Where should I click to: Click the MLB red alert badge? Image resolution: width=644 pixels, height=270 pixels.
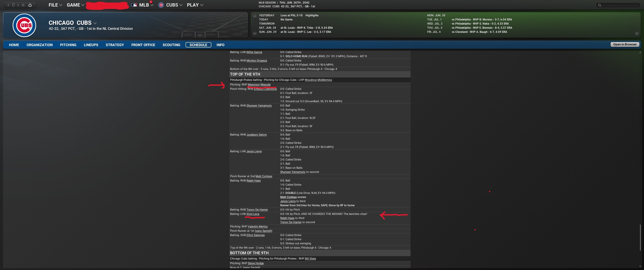[151, 2]
